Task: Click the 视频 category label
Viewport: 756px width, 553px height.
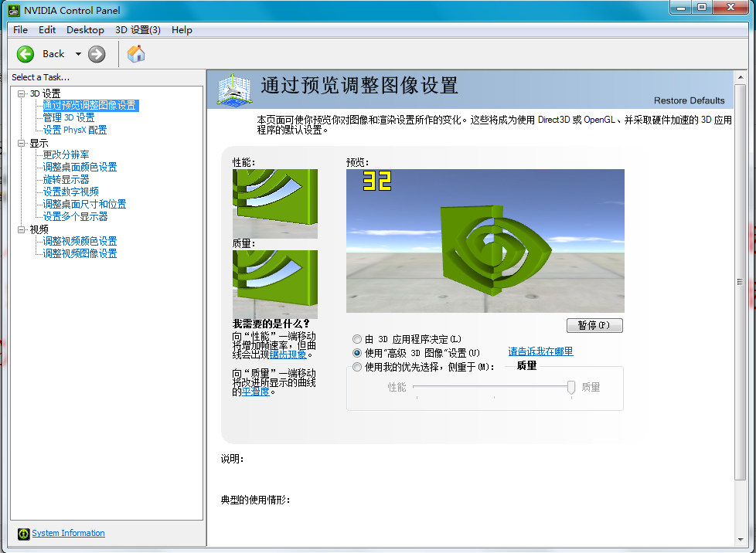Action: [x=39, y=230]
